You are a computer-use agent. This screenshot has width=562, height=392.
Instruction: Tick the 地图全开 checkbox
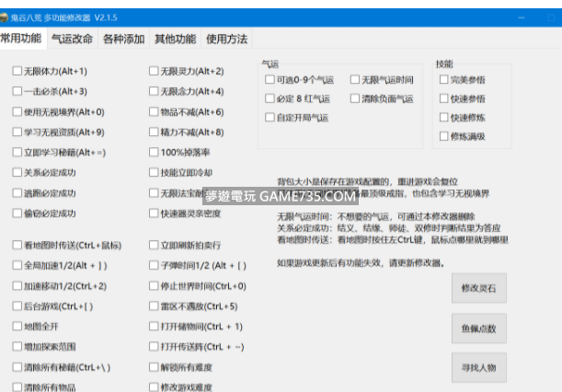pos(17,326)
